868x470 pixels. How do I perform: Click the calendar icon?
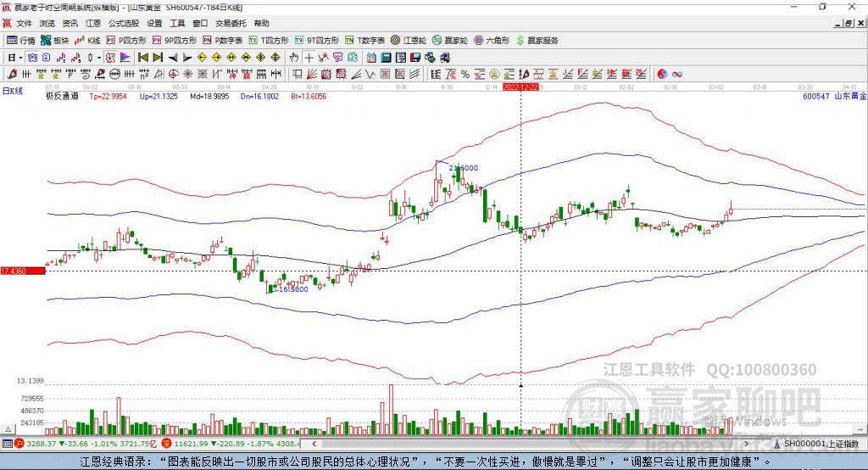371,58
